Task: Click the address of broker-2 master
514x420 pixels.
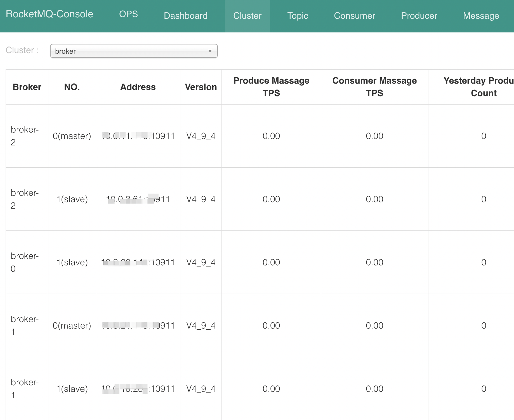Action: tap(138, 136)
